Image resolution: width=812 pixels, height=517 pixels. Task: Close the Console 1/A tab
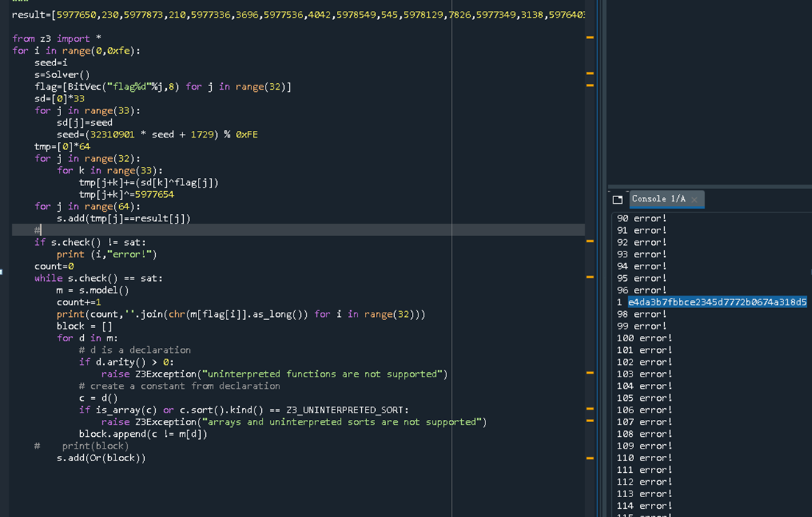(694, 199)
